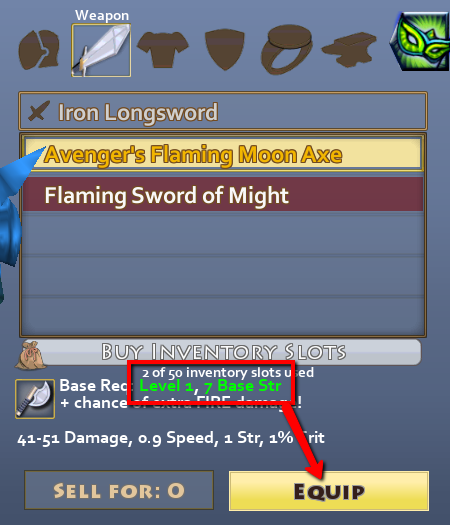The height and width of the screenshot is (525, 450).
Task: Click the Equip button
Action: [x=329, y=491]
